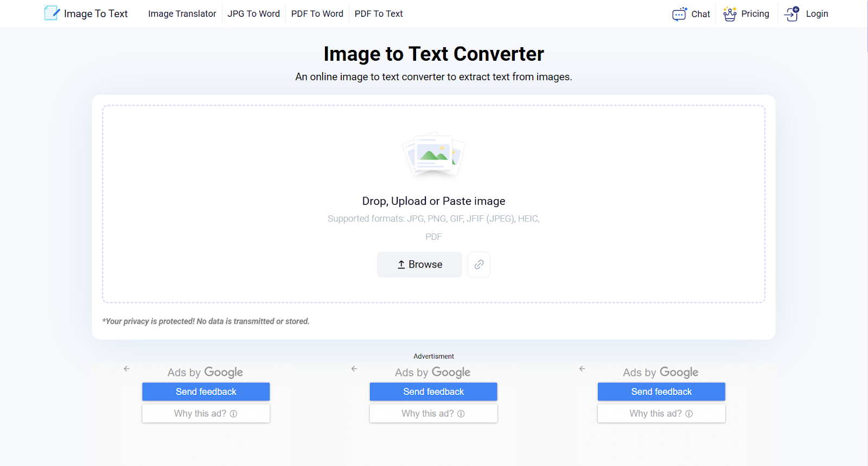Click the image stack upload illustration

coord(433,156)
